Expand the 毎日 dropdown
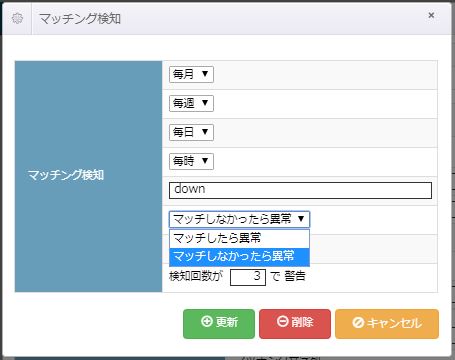455x360 pixels. point(191,132)
